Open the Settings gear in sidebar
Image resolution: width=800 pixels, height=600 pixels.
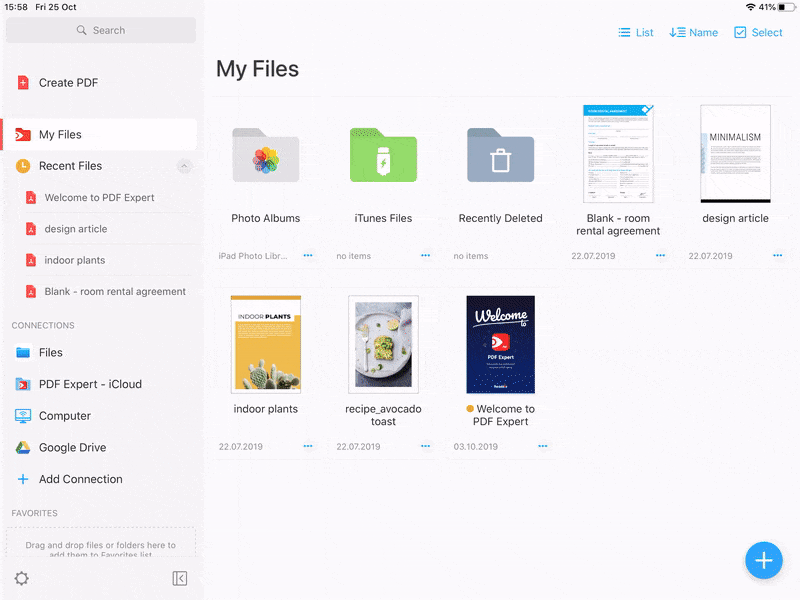22,578
